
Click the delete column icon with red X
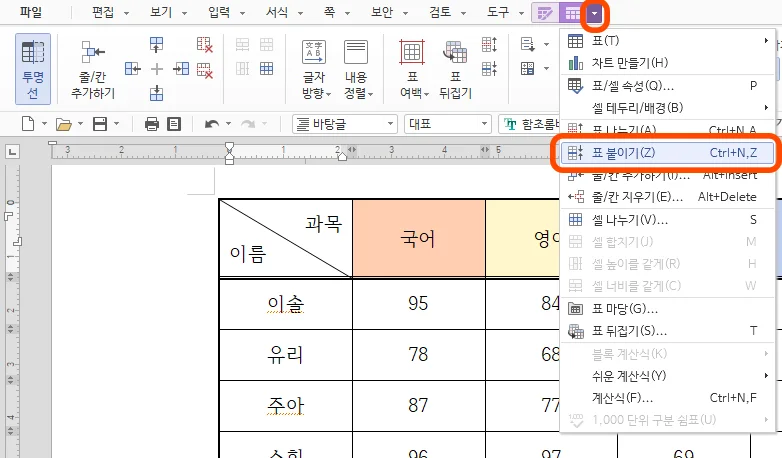pyautogui.click(x=204, y=44)
